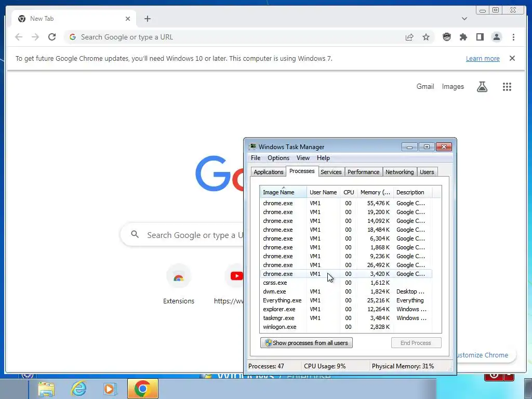The height and width of the screenshot is (399, 532).
Task: Open Google apps grid
Action: [x=507, y=87]
